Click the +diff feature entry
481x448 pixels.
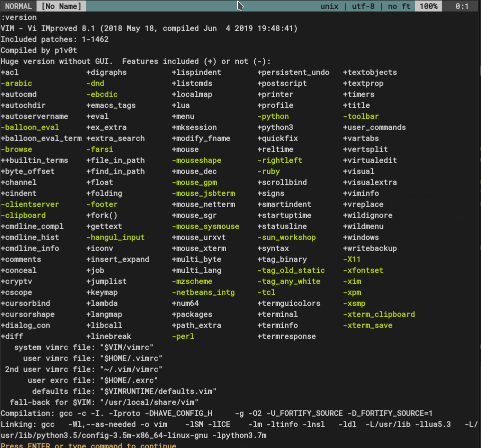pyautogui.click(x=12, y=336)
